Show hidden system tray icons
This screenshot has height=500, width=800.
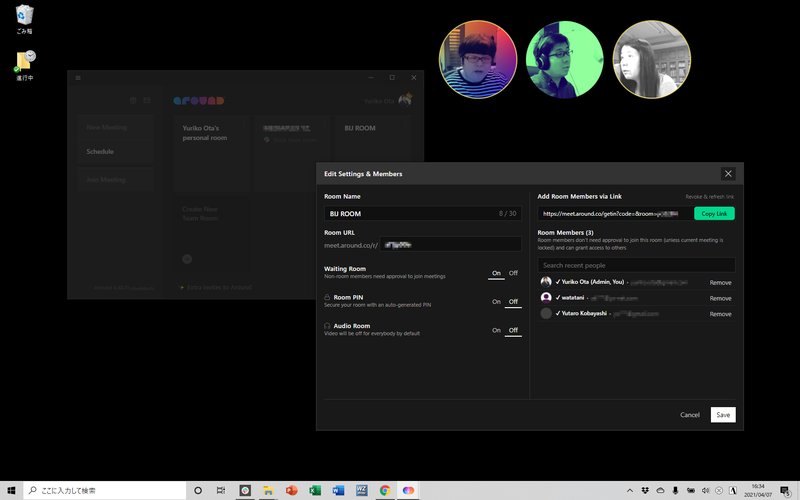630,490
